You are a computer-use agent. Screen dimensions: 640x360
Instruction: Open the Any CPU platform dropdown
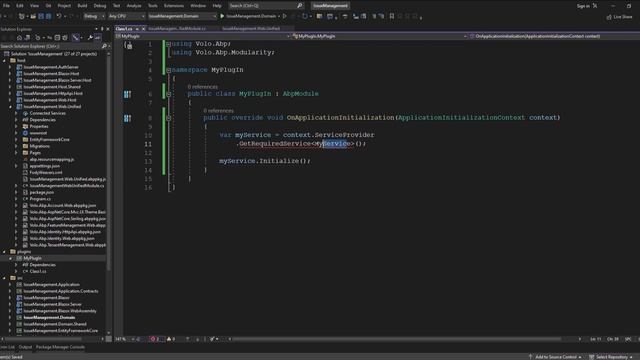(x=127, y=16)
